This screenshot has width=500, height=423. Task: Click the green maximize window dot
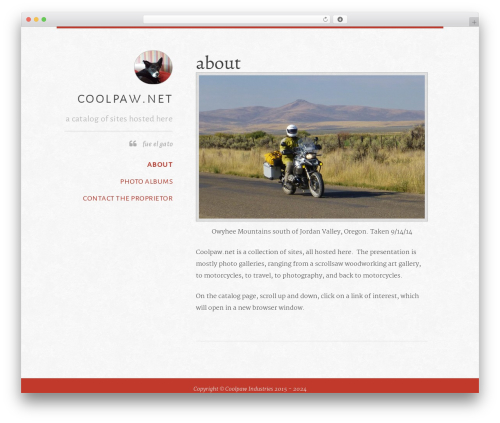pyautogui.click(x=44, y=19)
